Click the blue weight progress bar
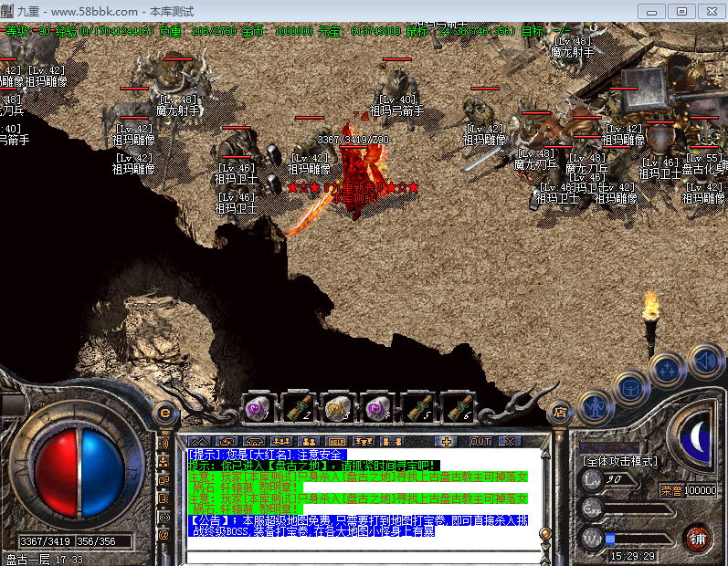The width and height of the screenshot is (728, 566). (638, 540)
